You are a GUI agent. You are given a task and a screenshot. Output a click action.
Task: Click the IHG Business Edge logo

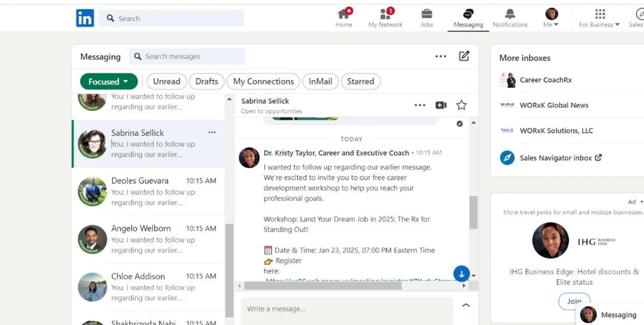596,241
